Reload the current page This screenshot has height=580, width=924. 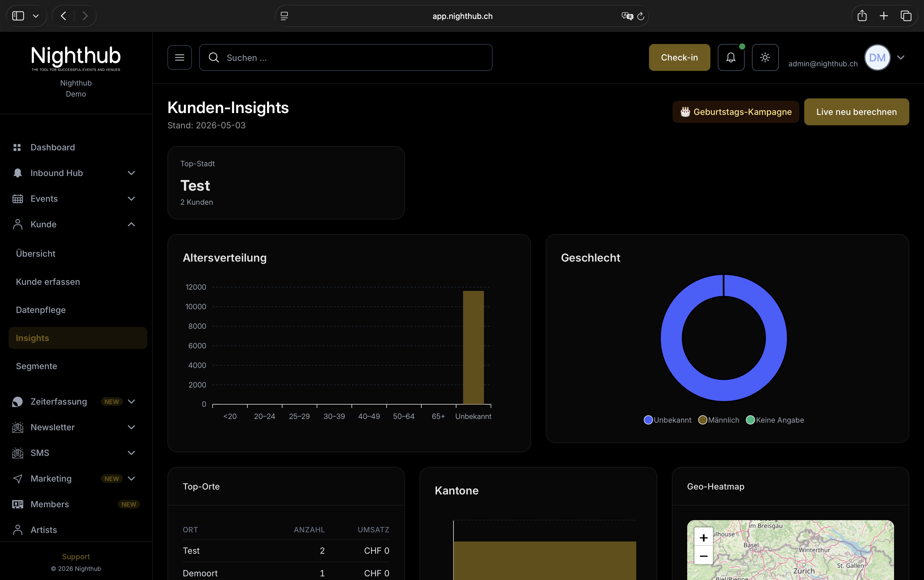640,16
